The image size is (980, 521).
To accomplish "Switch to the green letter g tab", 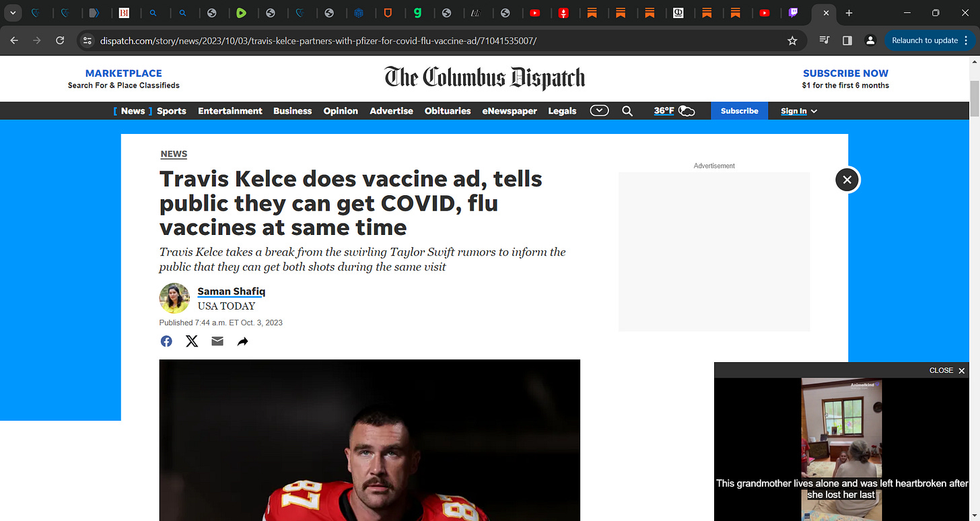I will coord(418,13).
